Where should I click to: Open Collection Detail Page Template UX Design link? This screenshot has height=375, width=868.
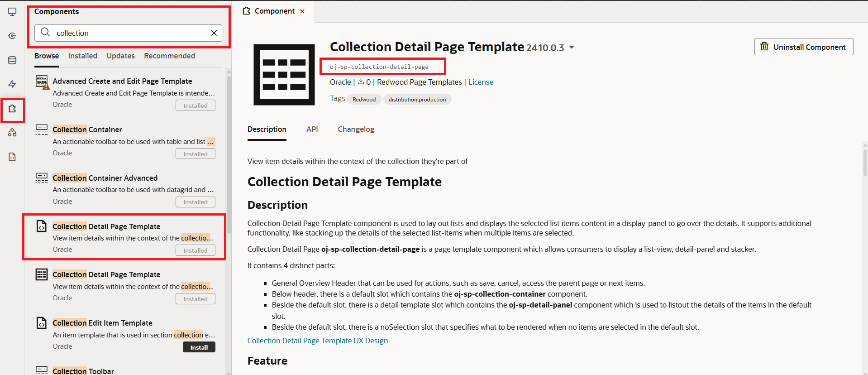(318, 341)
